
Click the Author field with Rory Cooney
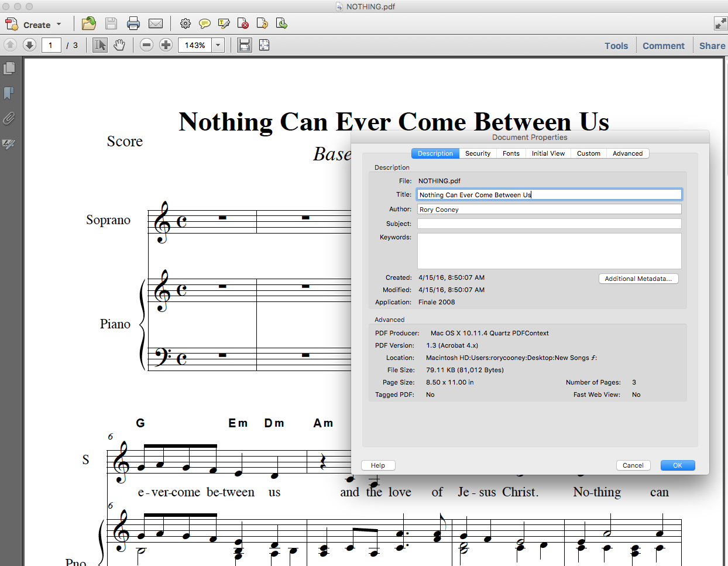pyautogui.click(x=550, y=209)
